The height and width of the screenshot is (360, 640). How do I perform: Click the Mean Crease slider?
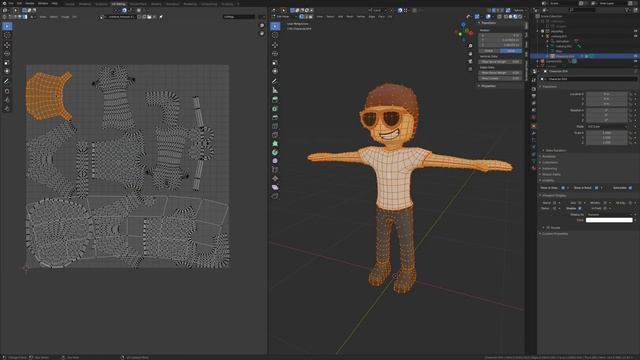coord(500,78)
